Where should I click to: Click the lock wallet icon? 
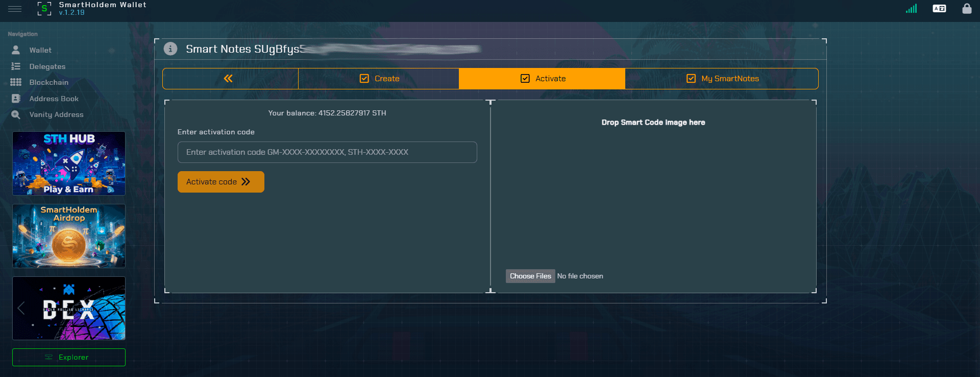967,9
